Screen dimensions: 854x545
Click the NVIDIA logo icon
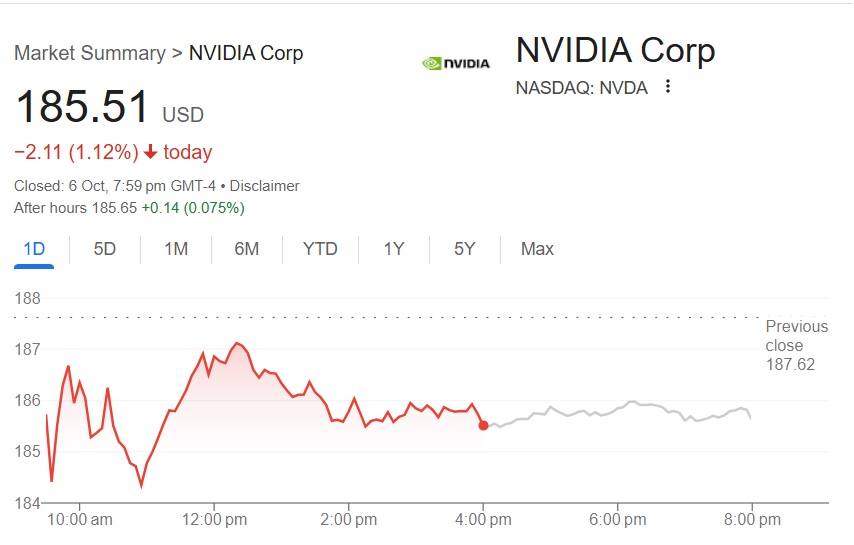[456, 63]
